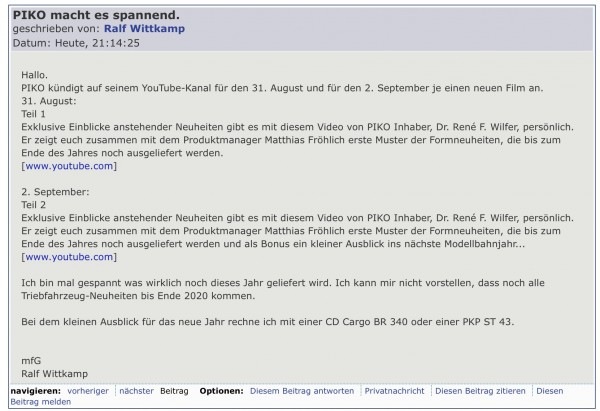
Task: Click the mfG closing text
Action: tap(31, 361)
